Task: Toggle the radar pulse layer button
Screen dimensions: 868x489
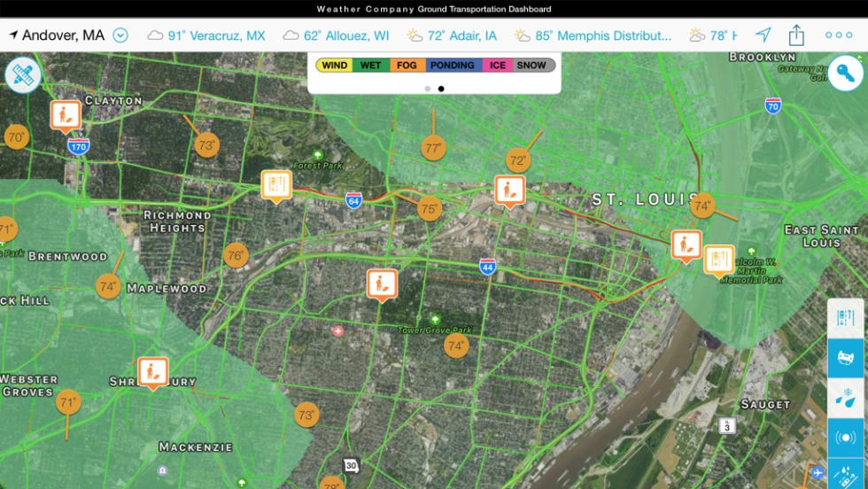Action: point(845,438)
